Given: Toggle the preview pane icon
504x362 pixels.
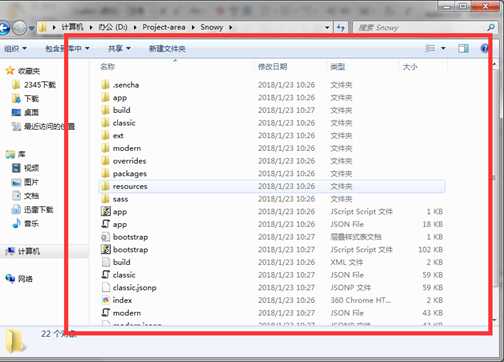Looking at the screenshot, I should pyautogui.click(x=463, y=49).
